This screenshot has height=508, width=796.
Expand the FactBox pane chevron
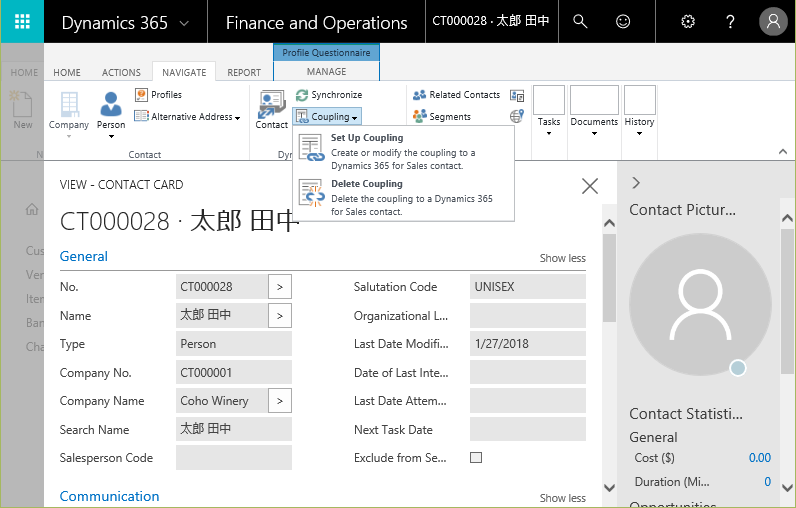tap(636, 183)
